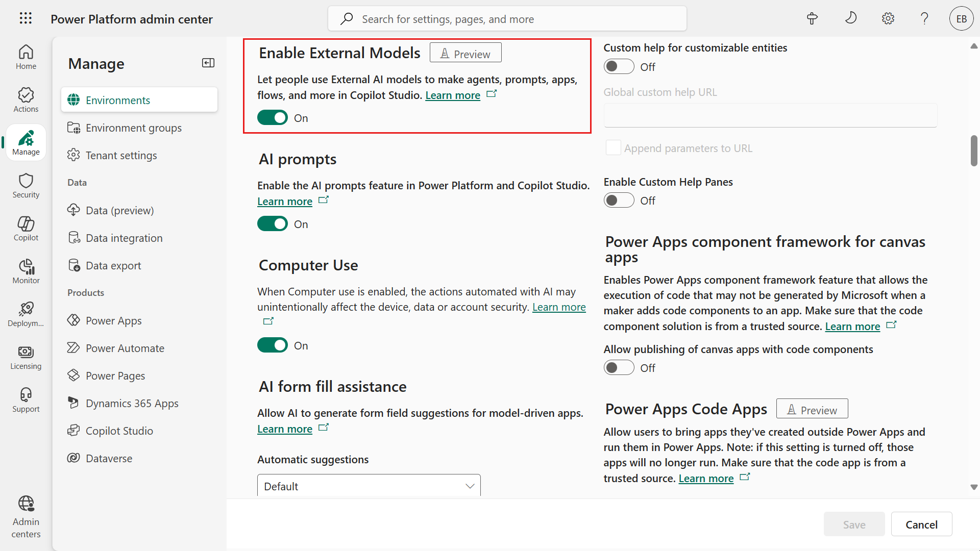Screen dimensions: 980x551
Task: Open the help menu
Action: 924,18
